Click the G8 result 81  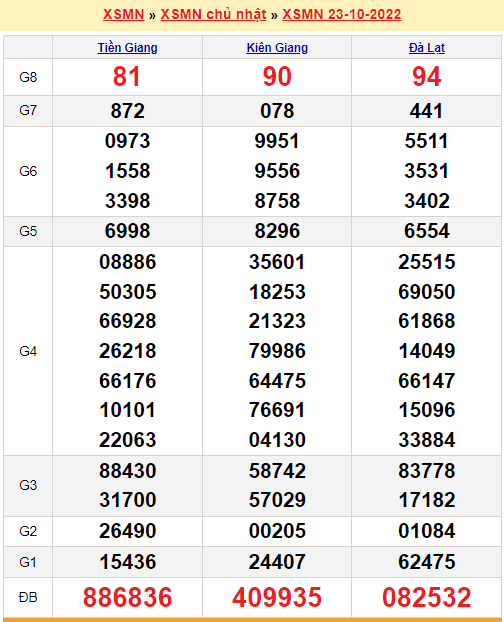click(x=127, y=77)
